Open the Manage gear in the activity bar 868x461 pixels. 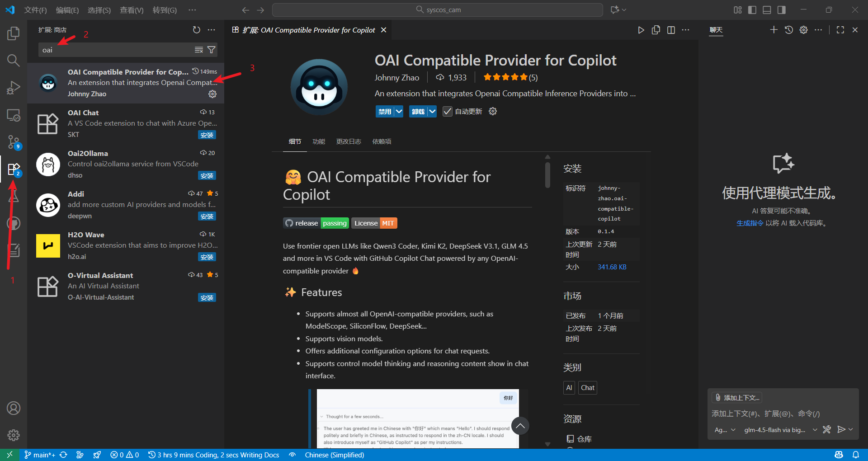tap(14, 435)
